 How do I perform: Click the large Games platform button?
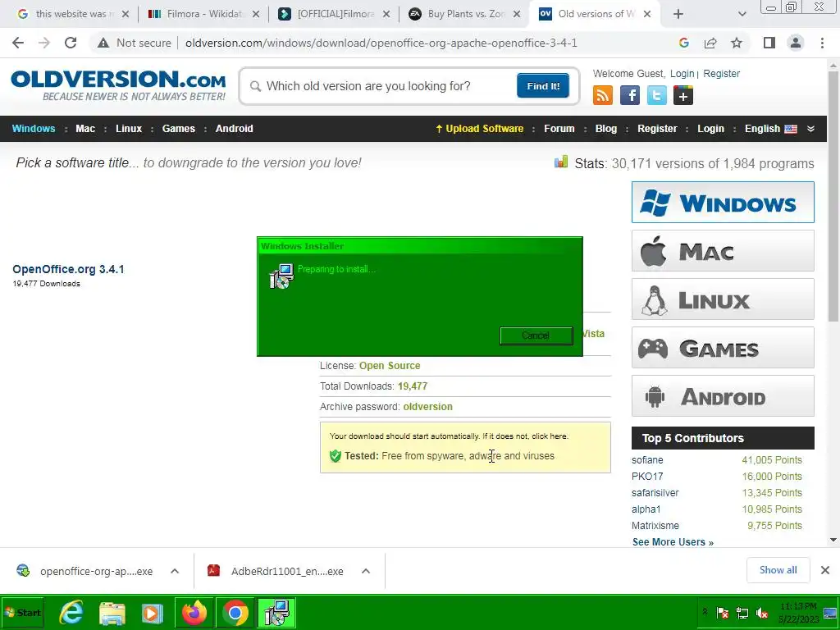723,348
